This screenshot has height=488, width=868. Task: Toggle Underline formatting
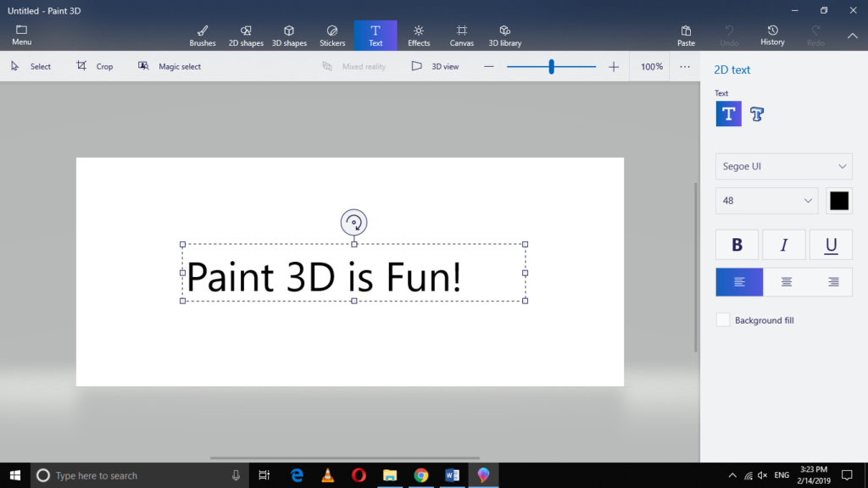coord(831,245)
